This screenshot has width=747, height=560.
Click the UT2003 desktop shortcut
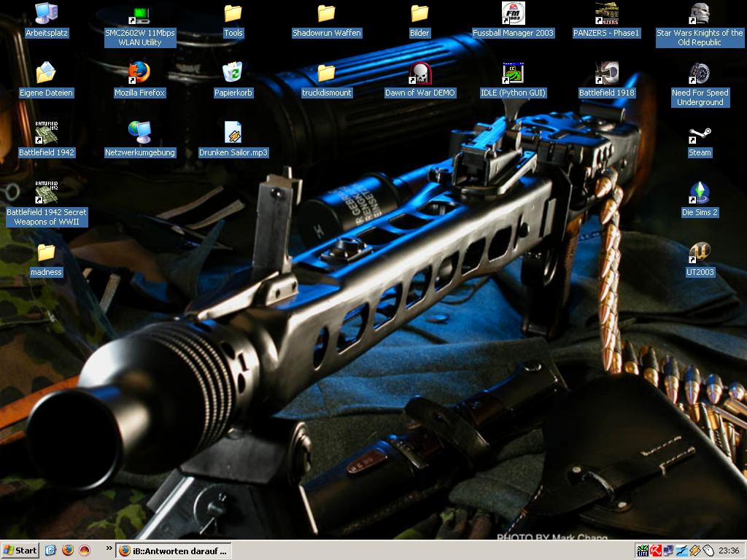700,254
